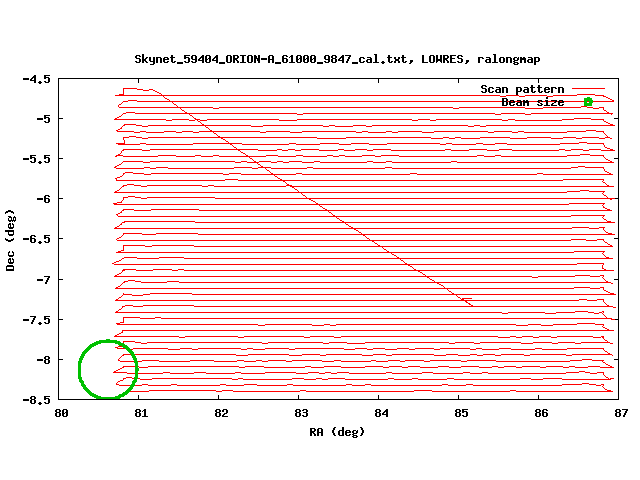Click the y-axis tick label -8
640x480 pixels.
coord(44,360)
